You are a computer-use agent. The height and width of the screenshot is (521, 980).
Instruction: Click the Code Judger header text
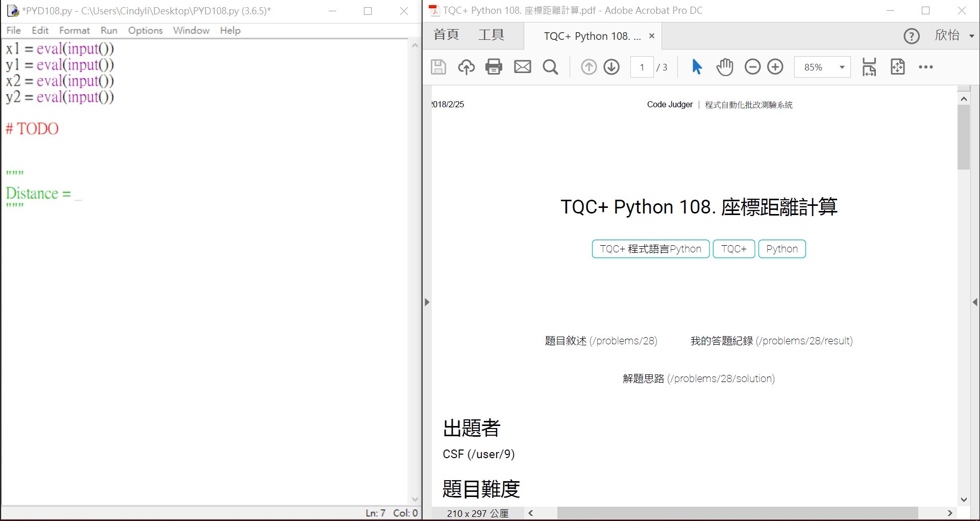pyautogui.click(x=670, y=104)
